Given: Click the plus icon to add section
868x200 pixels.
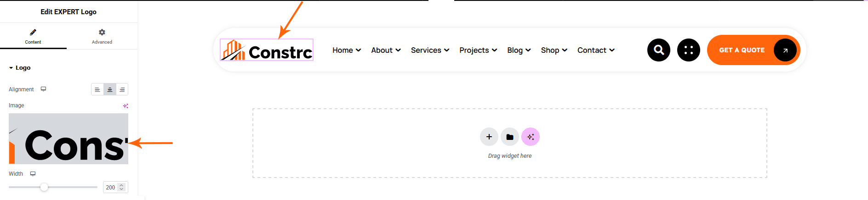Looking at the screenshot, I should coord(489,137).
